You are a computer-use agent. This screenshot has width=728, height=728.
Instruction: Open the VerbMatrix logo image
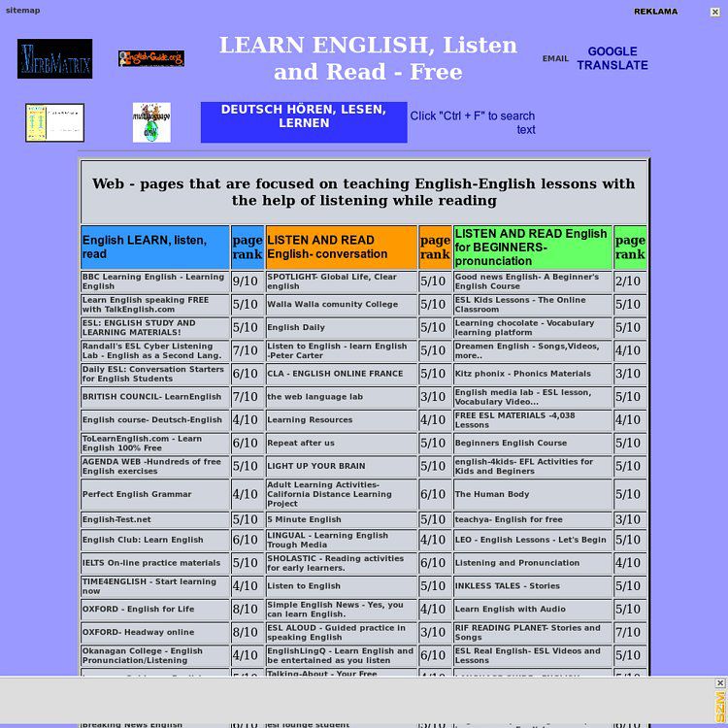54,58
